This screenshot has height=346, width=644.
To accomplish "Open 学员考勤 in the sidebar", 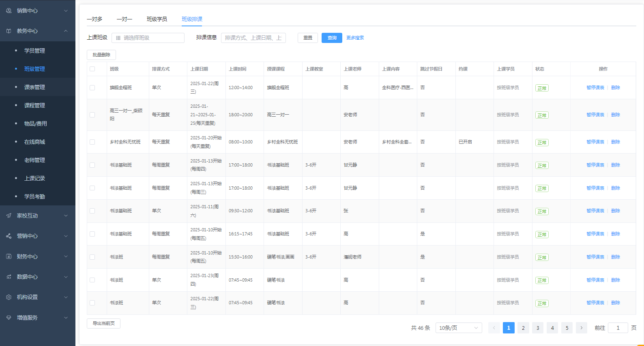I will point(34,196).
